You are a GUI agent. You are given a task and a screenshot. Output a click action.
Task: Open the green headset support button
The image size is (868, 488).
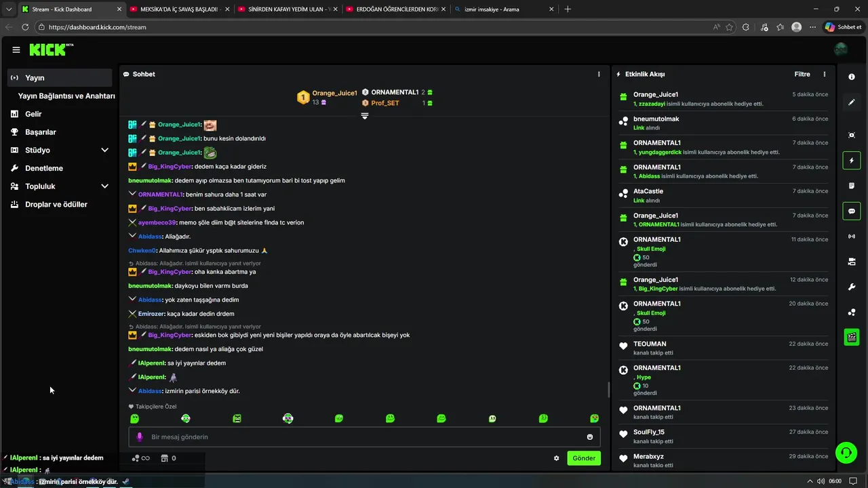point(846,452)
